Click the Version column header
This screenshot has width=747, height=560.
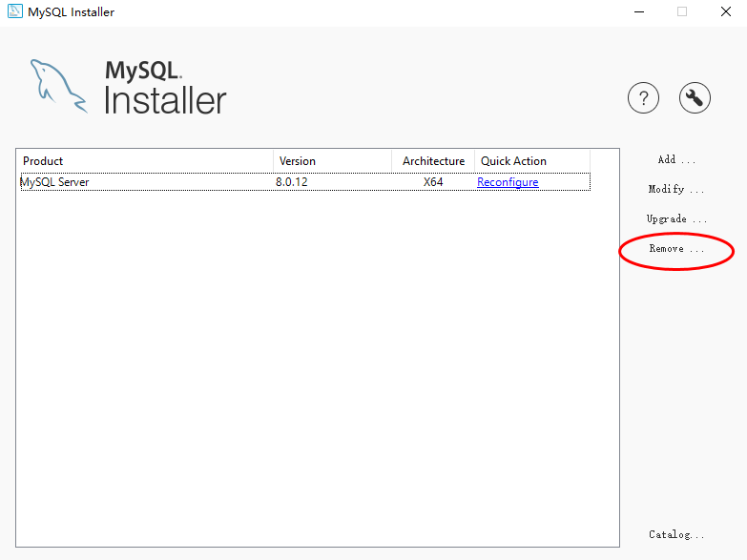coord(333,161)
